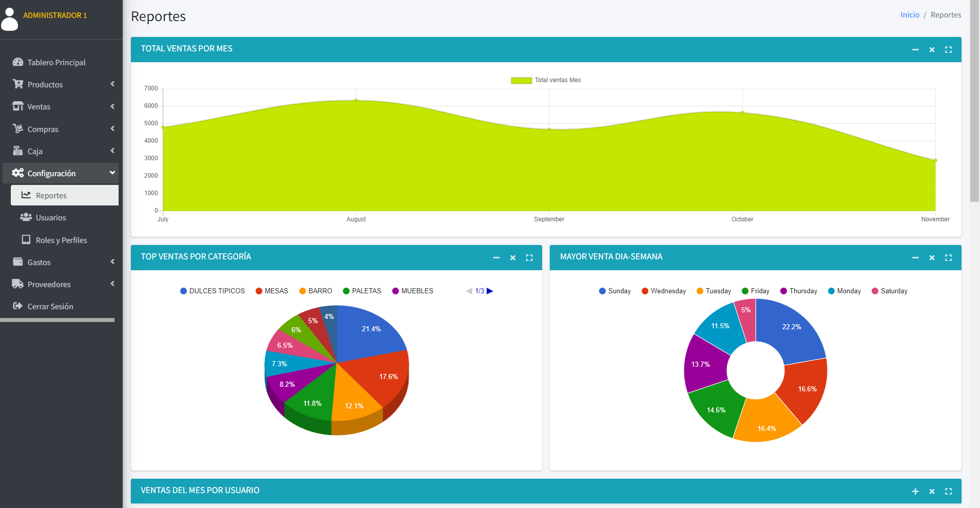The width and height of the screenshot is (980, 508).
Task: Maximize the Top Ventas Por Categoría card
Action: point(529,258)
